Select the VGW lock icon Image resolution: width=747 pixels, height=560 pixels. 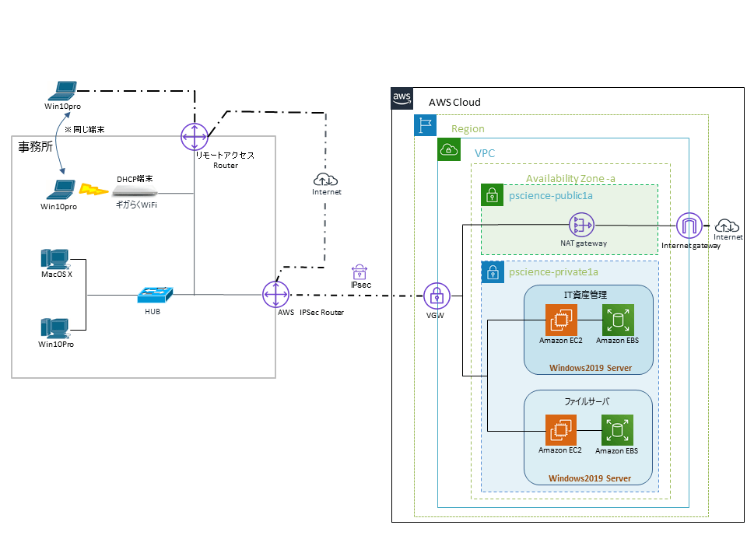click(x=437, y=296)
